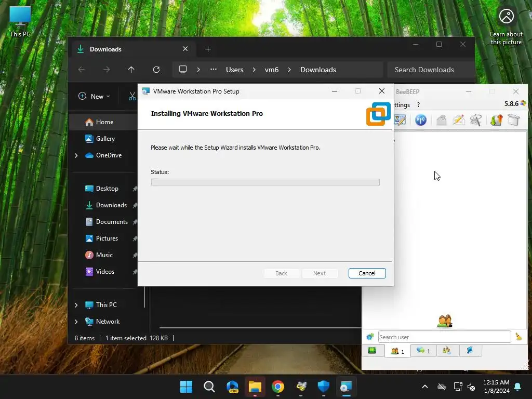The image size is (532, 399).
Task: Open the BeeBEEP edit profile icon
Action: coord(400,120)
